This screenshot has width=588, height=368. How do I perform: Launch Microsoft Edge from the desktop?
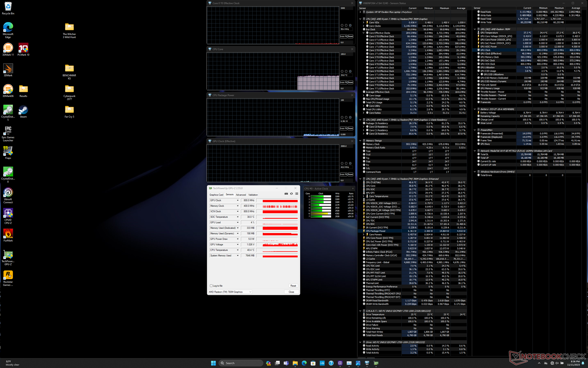pos(8,30)
